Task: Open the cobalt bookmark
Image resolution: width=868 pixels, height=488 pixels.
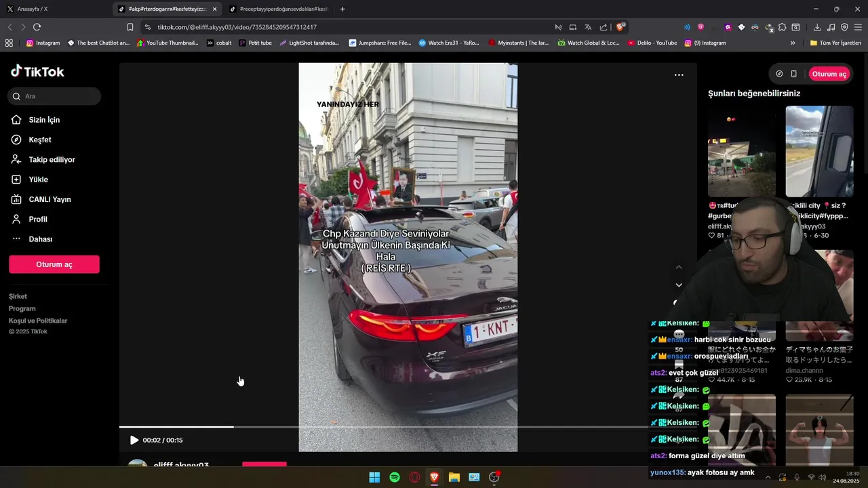Action: [x=219, y=43]
